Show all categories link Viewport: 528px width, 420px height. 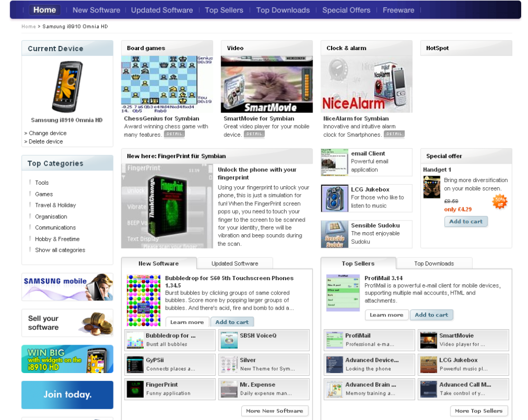tap(60, 250)
